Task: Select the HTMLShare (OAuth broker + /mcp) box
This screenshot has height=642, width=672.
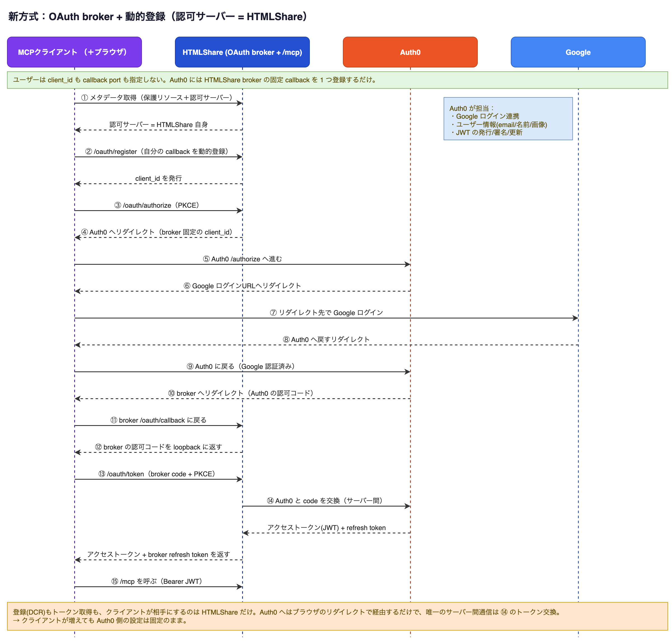Action: [242, 52]
